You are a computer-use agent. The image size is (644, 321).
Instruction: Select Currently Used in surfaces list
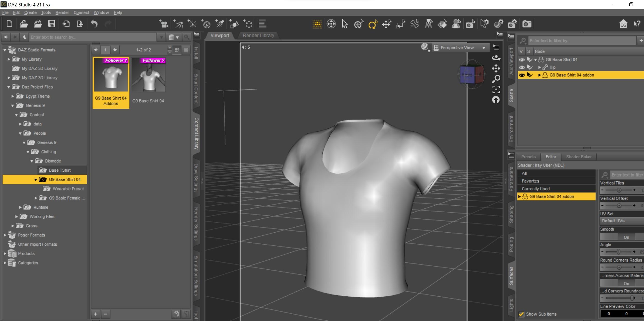point(535,189)
